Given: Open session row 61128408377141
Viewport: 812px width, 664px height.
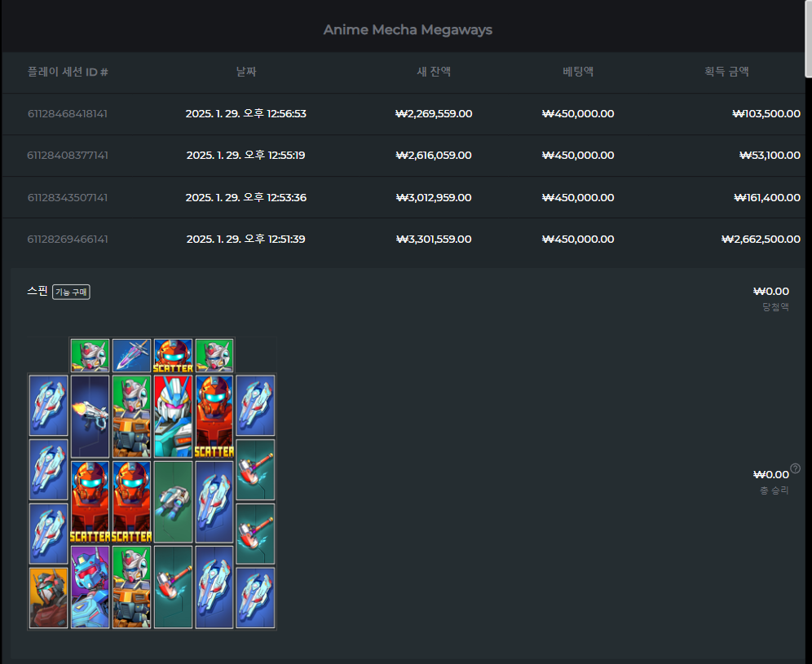Looking at the screenshot, I should 404,156.
